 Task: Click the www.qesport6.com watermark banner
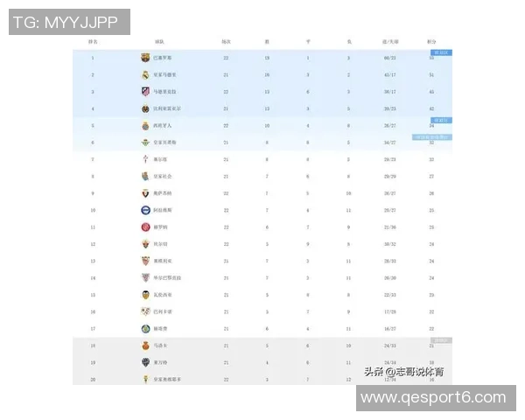coord(435,397)
